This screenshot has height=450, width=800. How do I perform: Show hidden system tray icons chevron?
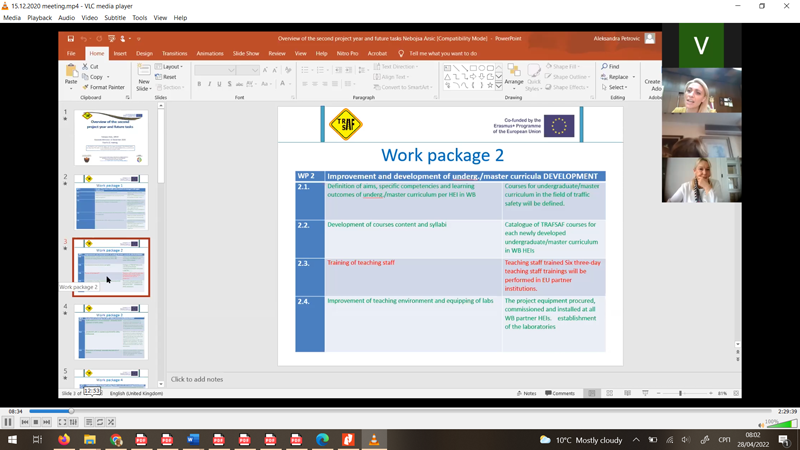pos(636,440)
